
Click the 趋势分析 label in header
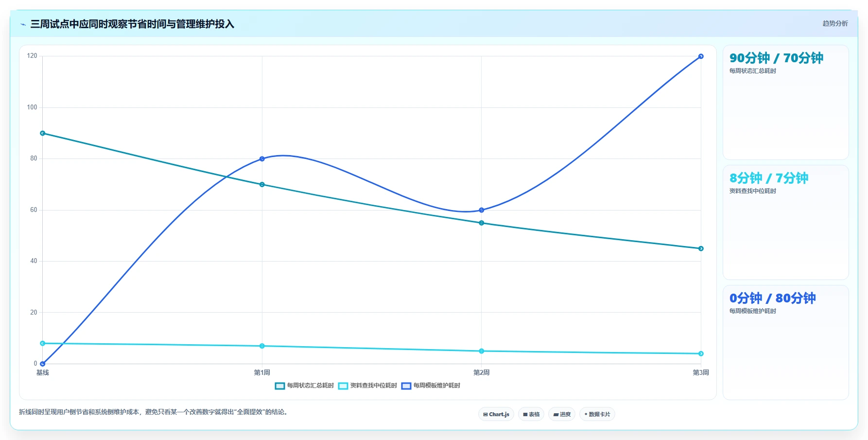pos(835,23)
